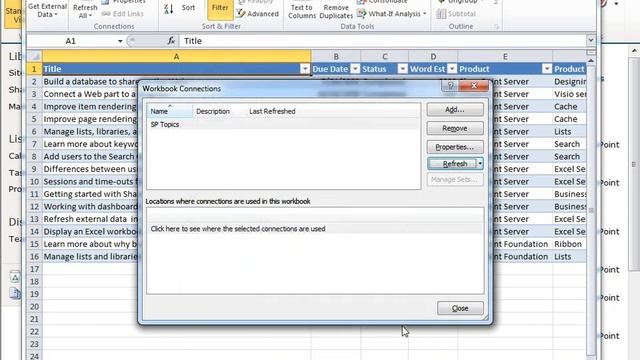Open the Title column filter dropdown

point(305,69)
